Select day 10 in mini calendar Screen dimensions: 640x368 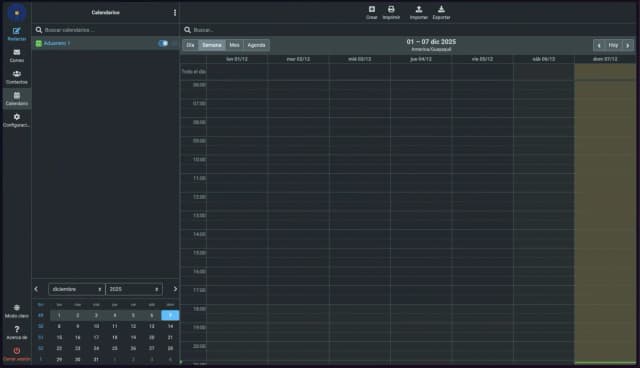coord(96,326)
